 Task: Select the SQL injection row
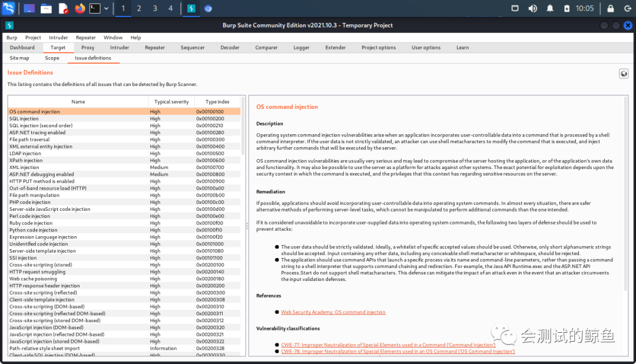(124, 118)
